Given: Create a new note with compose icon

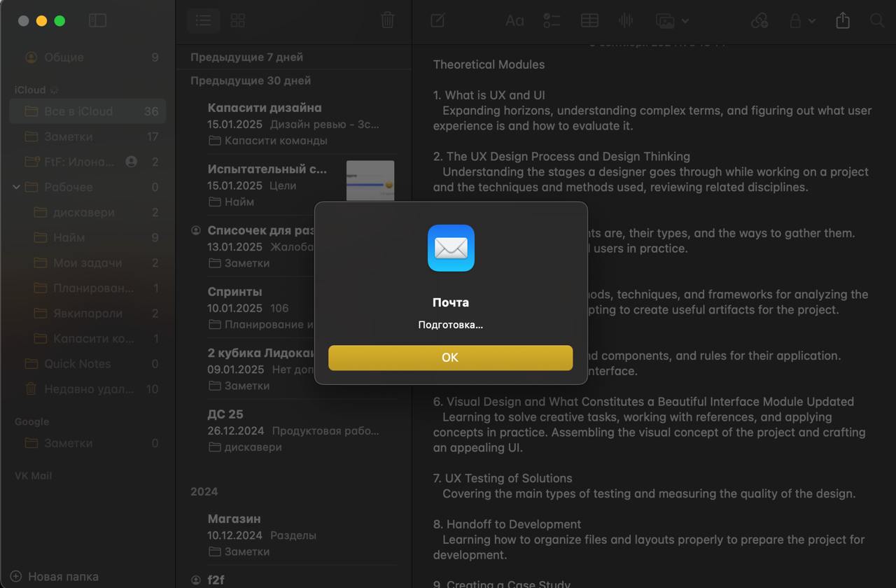Looking at the screenshot, I should click(x=437, y=20).
